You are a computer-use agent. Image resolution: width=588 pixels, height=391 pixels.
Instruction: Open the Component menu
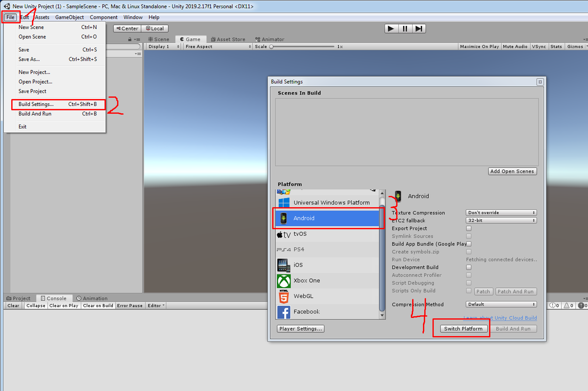pos(104,17)
